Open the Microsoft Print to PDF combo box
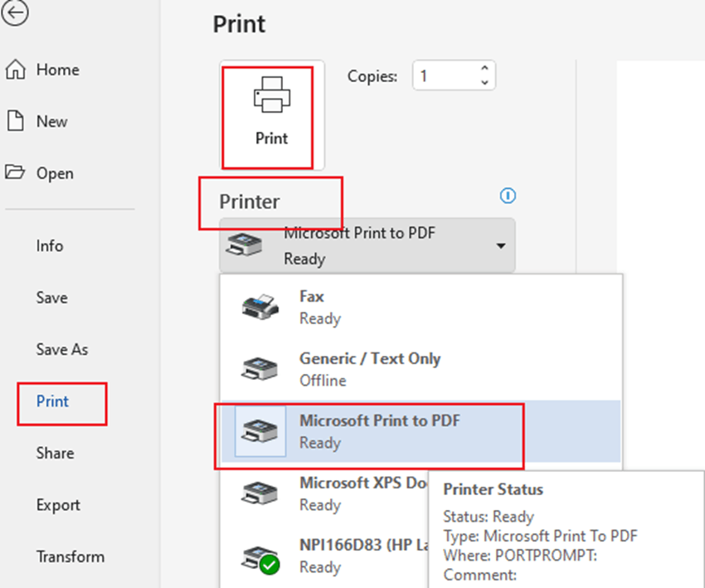 click(367, 245)
